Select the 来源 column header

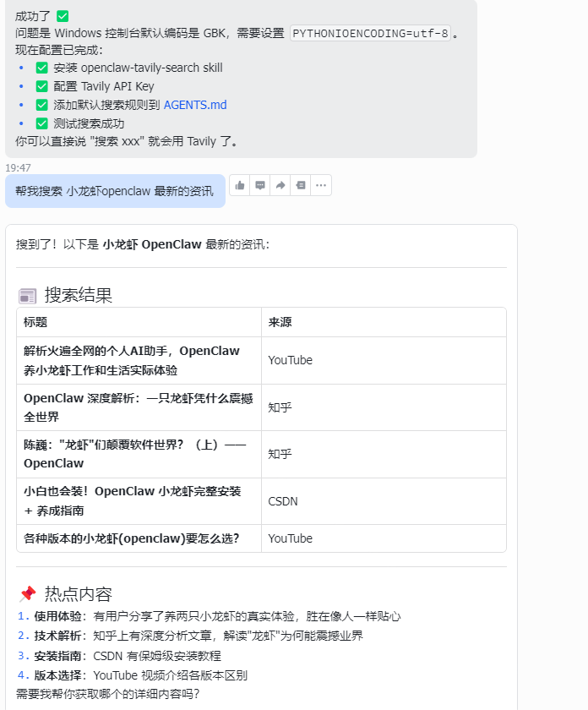(280, 322)
